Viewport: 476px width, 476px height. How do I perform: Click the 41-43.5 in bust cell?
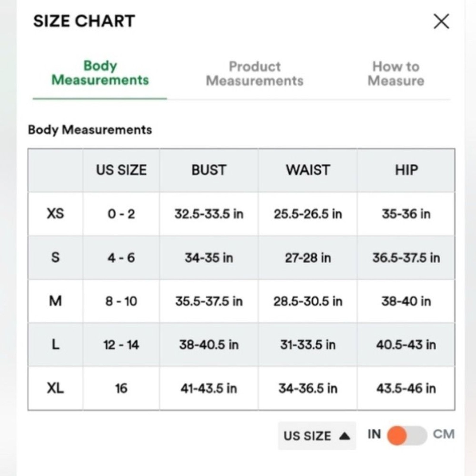pos(209,388)
